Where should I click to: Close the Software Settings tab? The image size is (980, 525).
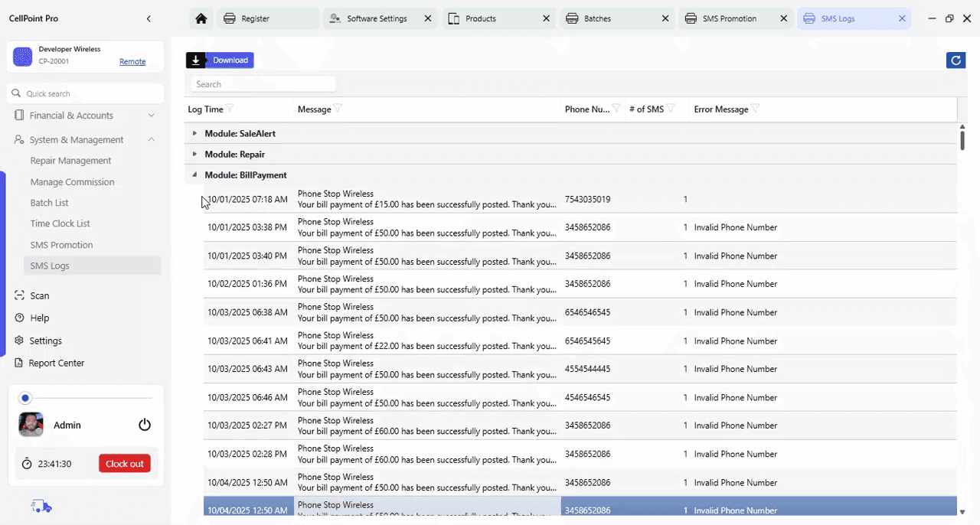click(427, 18)
